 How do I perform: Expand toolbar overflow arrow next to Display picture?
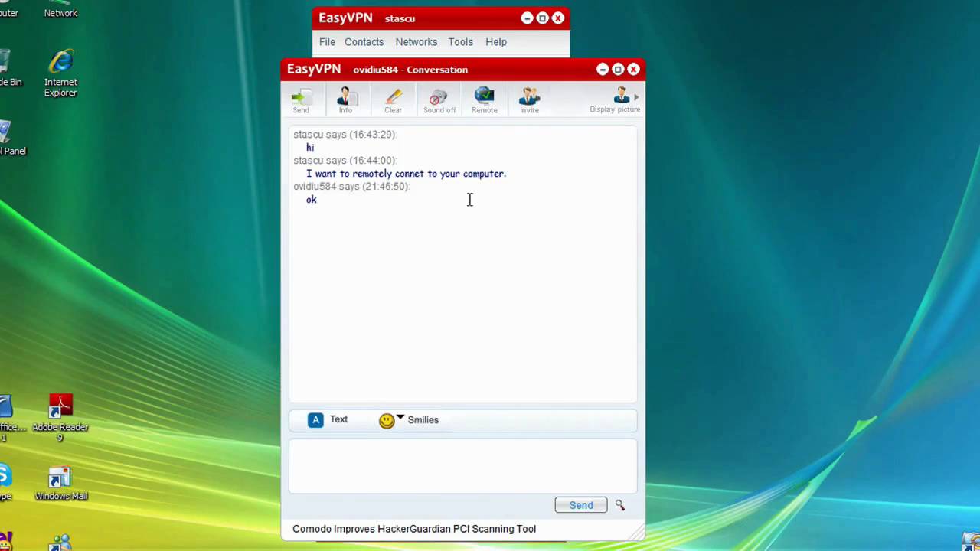click(636, 97)
